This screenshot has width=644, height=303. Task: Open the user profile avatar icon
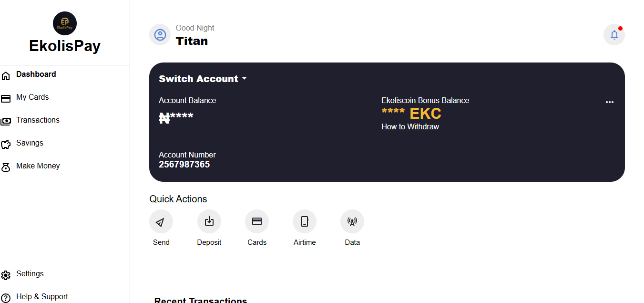coord(160,34)
